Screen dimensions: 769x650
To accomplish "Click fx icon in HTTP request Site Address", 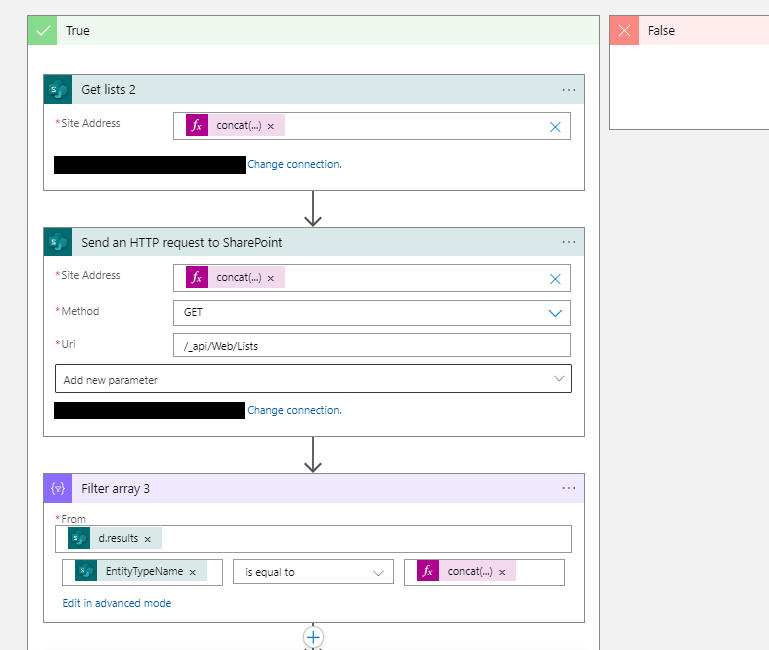I will coord(197,277).
